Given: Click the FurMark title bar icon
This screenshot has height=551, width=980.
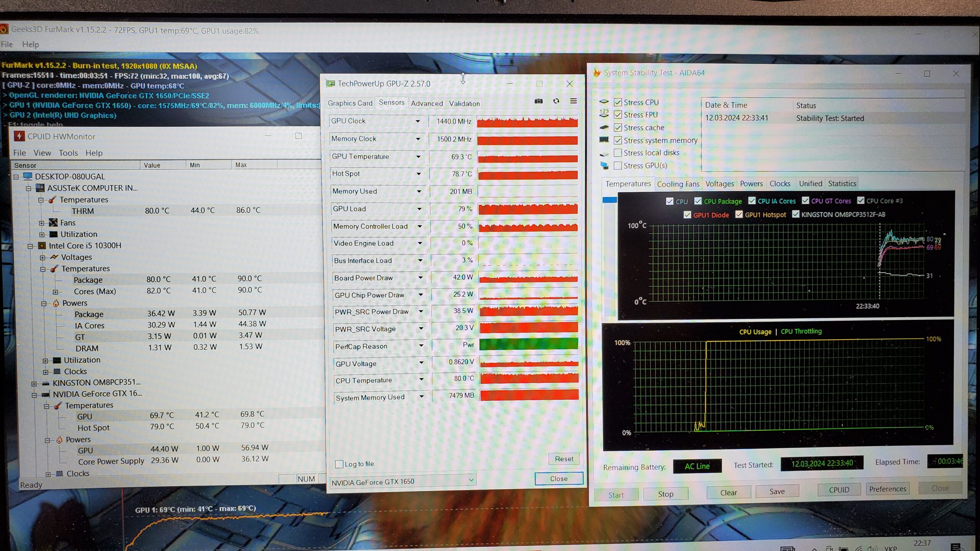Looking at the screenshot, I should [4, 29].
